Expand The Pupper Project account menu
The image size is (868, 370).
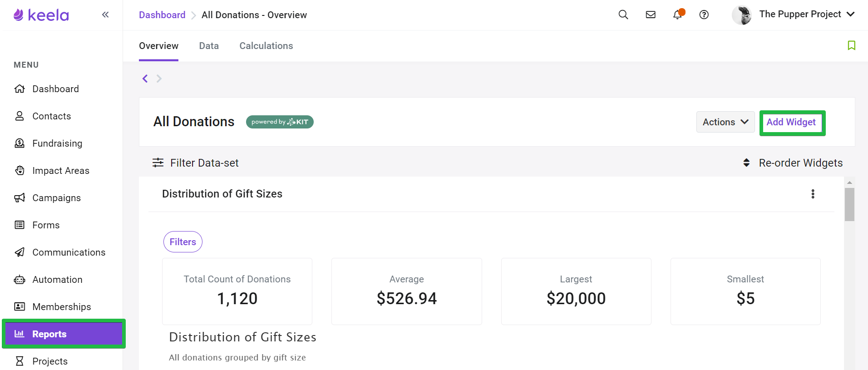point(807,14)
